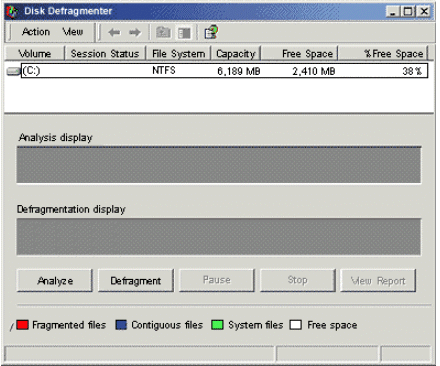Click the red Fragmented files swatch
This screenshot has width=440, height=366.
(x=22, y=325)
